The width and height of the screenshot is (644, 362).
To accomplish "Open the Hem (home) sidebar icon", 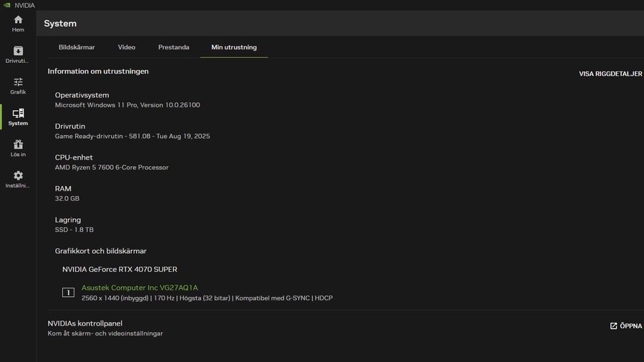I will 18,20.
